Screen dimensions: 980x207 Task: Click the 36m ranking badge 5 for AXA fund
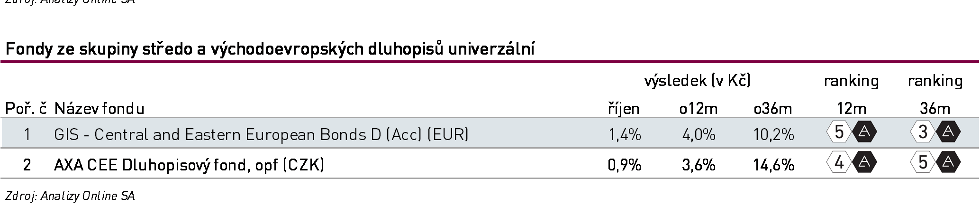pos(923,163)
